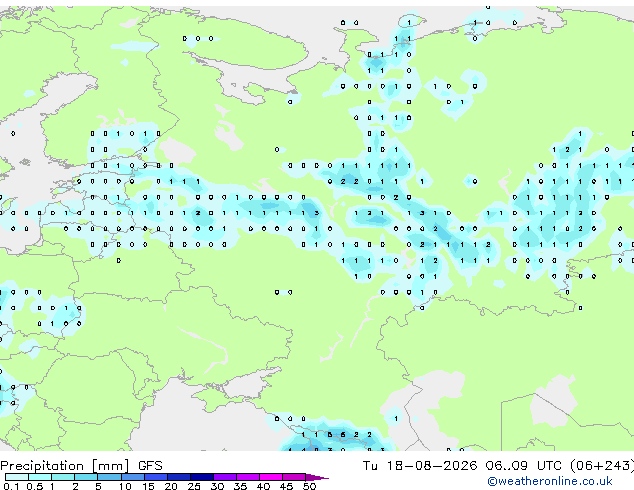Viewport: 634px width, 490px height.
Task: Open the weatheronline.co.uk copyright link
Action: pos(549,481)
